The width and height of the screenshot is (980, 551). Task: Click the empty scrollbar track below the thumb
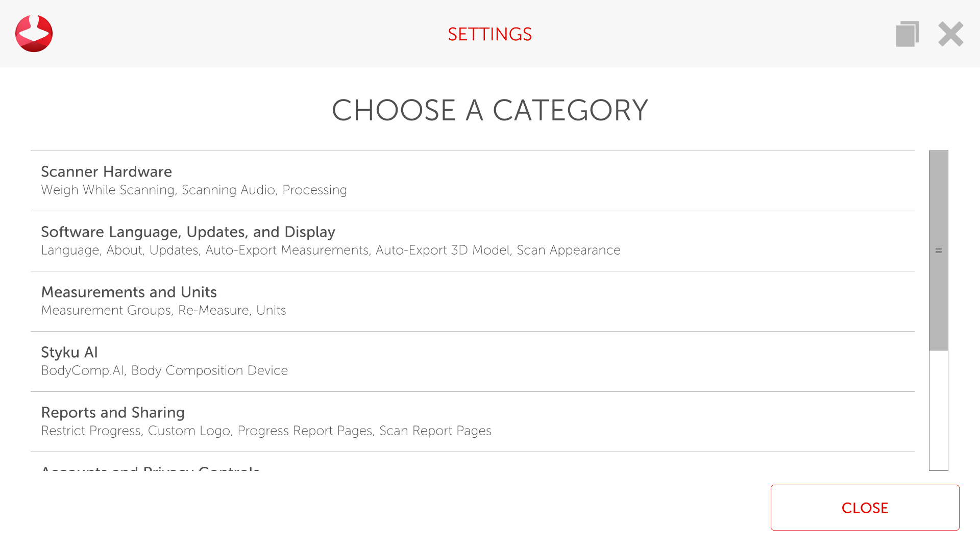click(938, 411)
